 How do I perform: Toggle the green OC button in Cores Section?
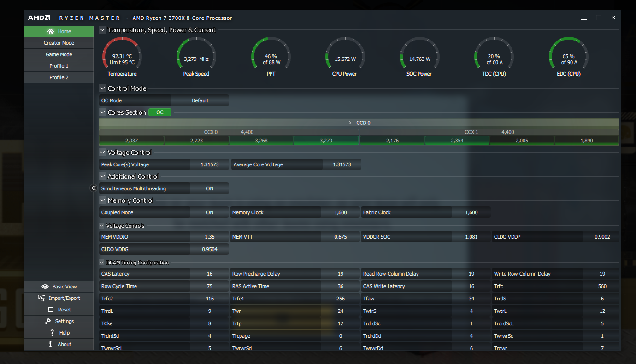click(160, 112)
